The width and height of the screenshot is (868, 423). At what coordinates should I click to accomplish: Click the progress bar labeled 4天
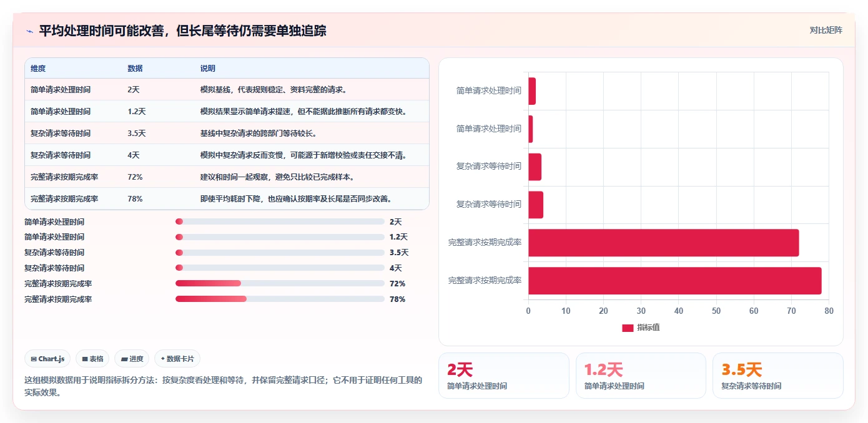(x=280, y=268)
